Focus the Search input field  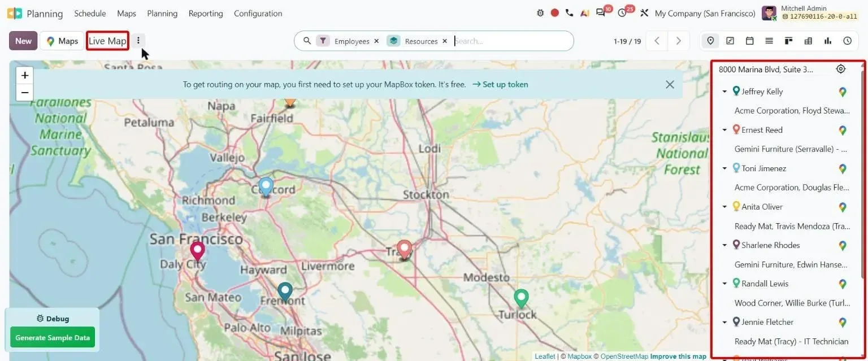[x=511, y=41]
